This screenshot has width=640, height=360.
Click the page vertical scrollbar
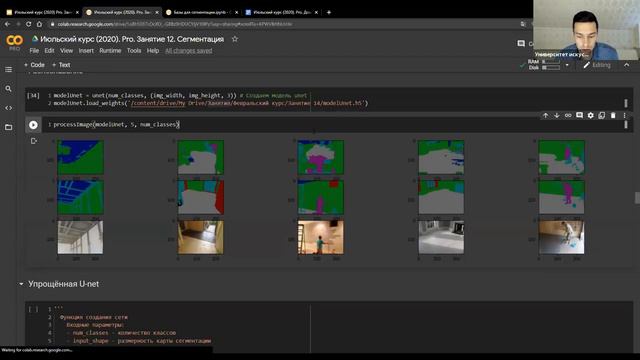point(637,198)
